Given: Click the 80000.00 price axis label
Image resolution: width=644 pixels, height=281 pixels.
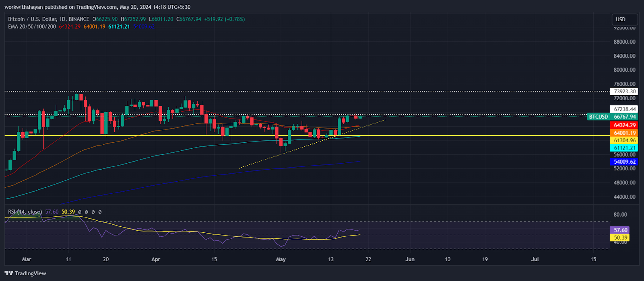Looking at the screenshot, I should click(624, 70).
